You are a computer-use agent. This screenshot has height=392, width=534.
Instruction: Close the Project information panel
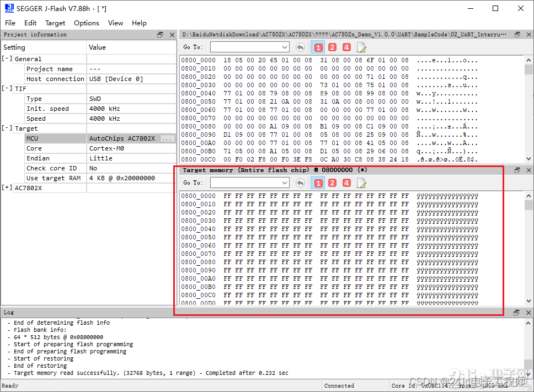172,35
